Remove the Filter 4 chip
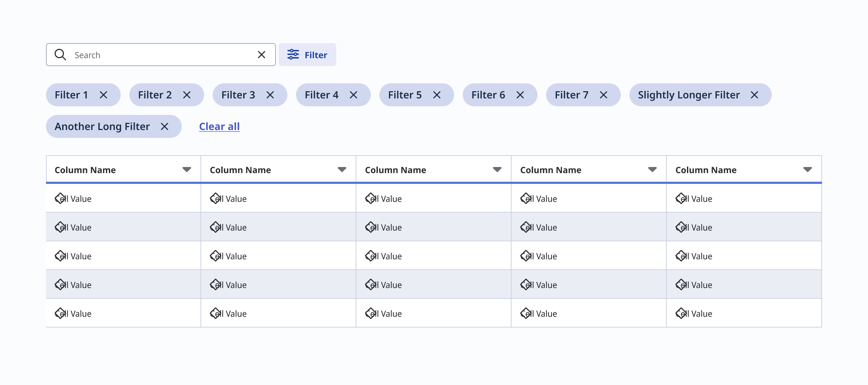Viewport: 868px width, 385px height. click(x=354, y=95)
